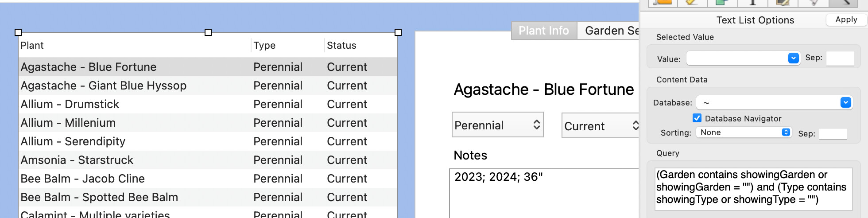This screenshot has height=218, width=868.
Task: Open the green and blue shapes panel
Action: coord(722,3)
